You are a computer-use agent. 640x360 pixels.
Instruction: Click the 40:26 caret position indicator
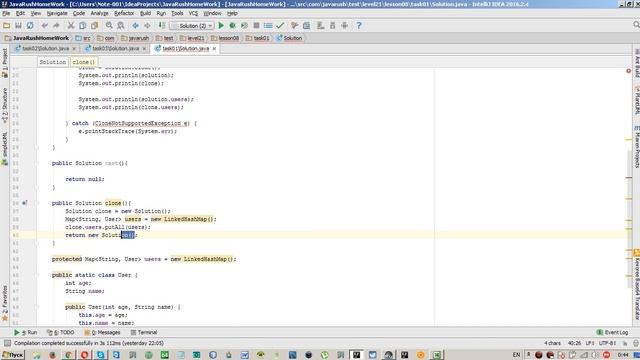574,343
